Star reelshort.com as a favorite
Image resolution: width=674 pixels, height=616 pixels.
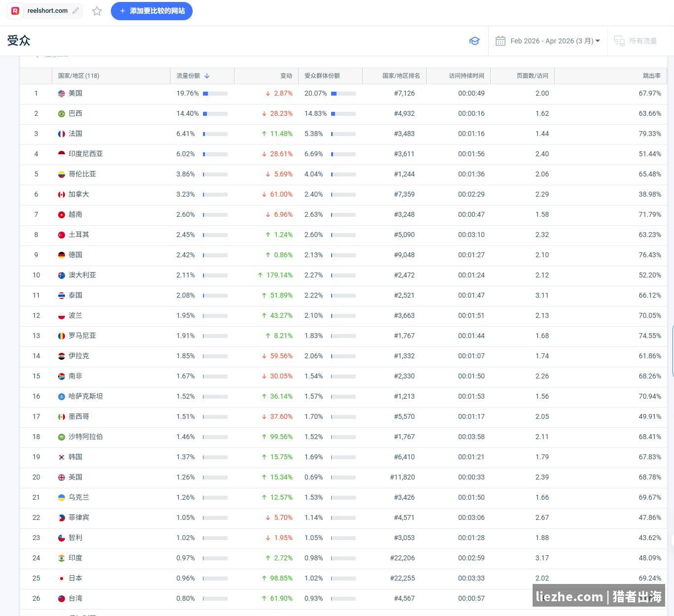coord(97,11)
